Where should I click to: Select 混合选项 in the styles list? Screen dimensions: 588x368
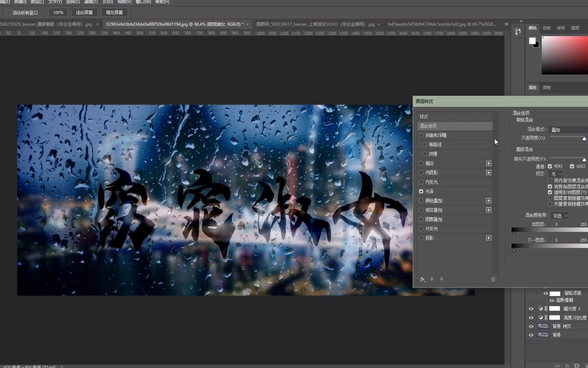coord(455,126)
